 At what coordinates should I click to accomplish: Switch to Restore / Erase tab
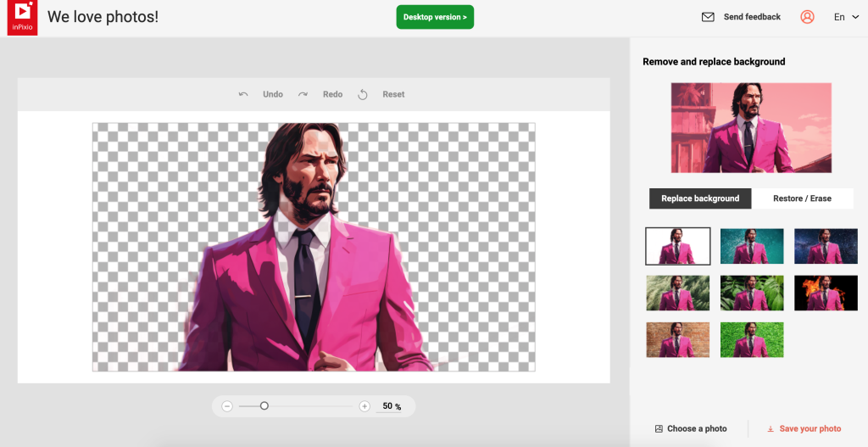click(802, 198)
